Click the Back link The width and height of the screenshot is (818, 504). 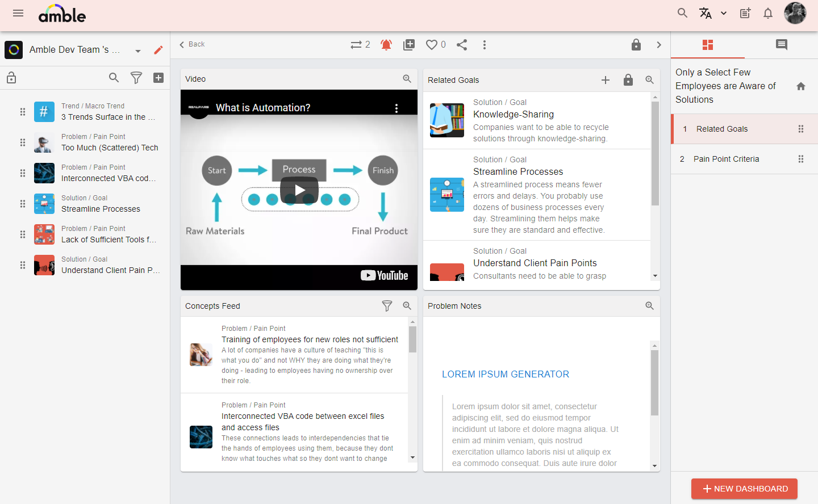tap(192, 44)
